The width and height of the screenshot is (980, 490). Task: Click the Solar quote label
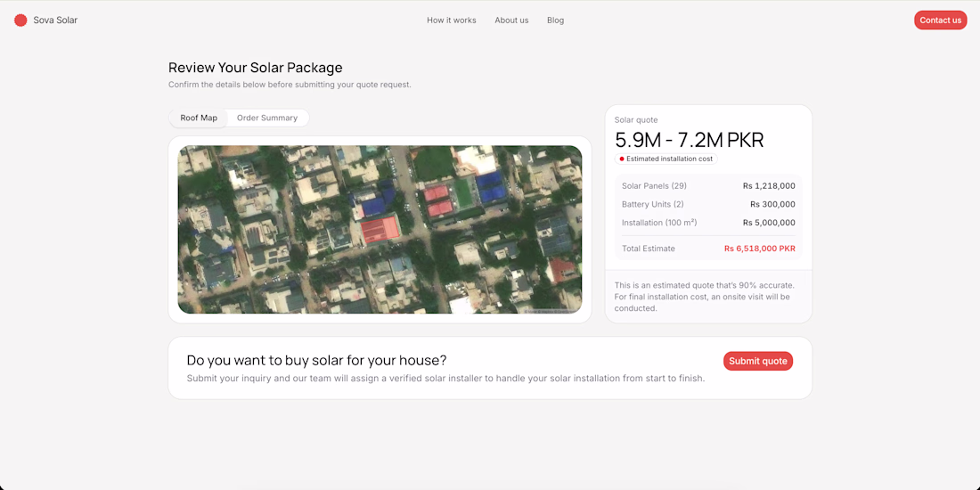point(635,120)
